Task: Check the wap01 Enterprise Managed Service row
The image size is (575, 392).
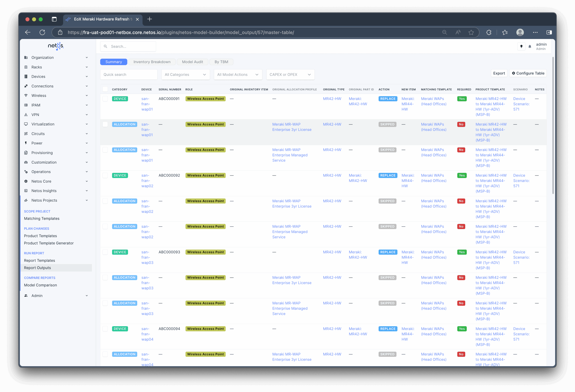Action: [105, 150]
